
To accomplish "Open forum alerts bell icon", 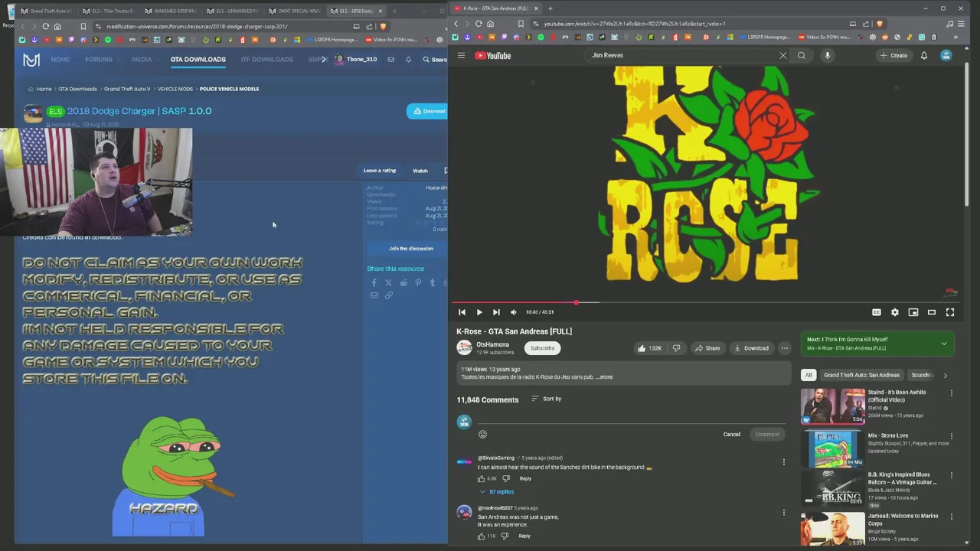I will 408,60.
